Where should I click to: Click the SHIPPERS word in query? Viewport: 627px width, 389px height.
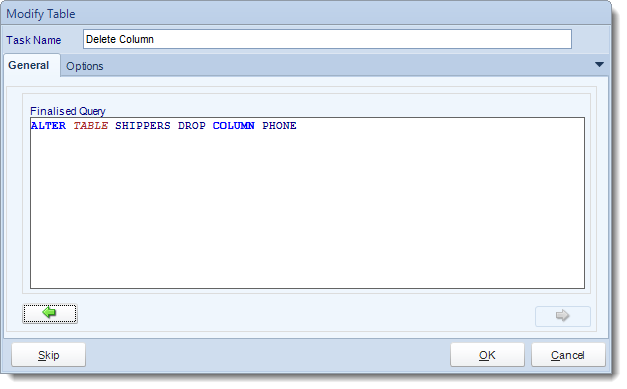tap(143, 126)
